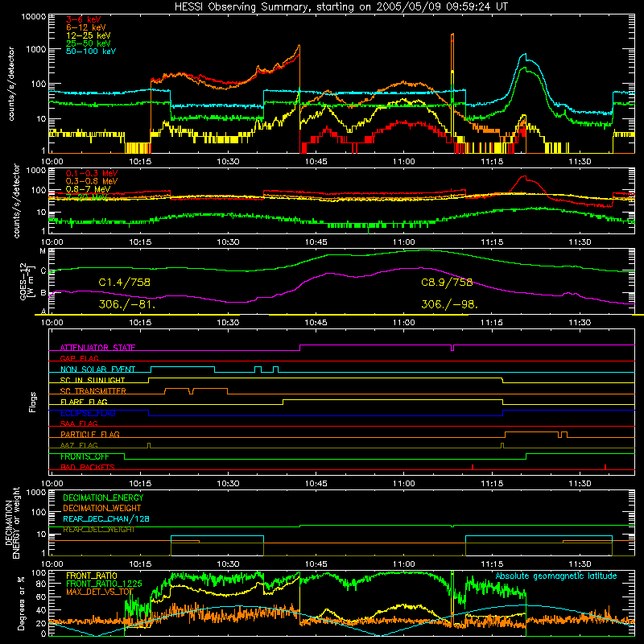644x644 pixels.
Task: Click the first red tick on BAD_PACKETS line
Action: [x=473, y=467]
